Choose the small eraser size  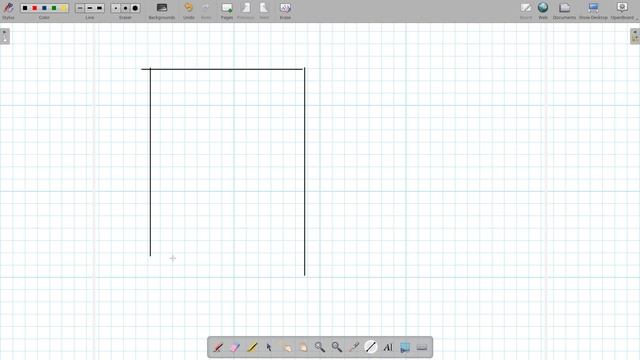tap(116, 8)
